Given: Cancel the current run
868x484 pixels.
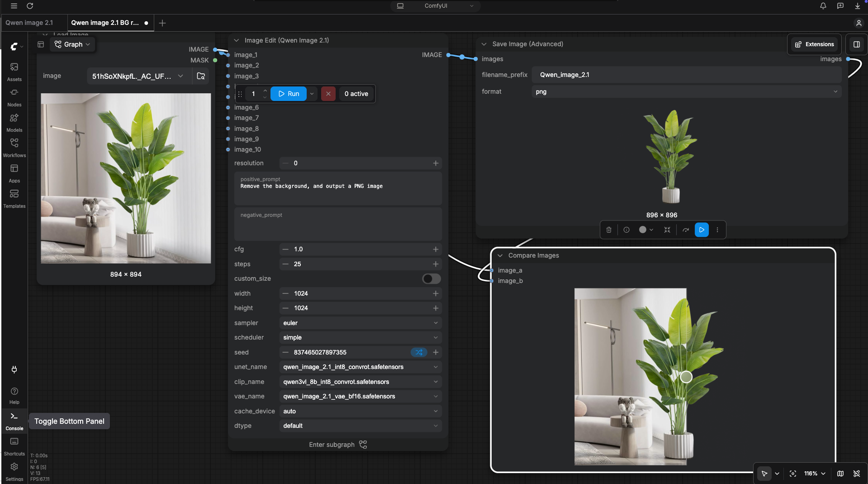Looking at the screenshot, I should (328, 94).
